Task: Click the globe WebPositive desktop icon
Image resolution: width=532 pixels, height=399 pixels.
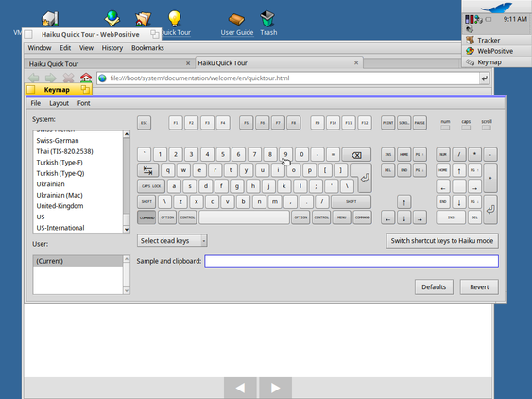Action: pyautogui.click(x=112, y=18)
